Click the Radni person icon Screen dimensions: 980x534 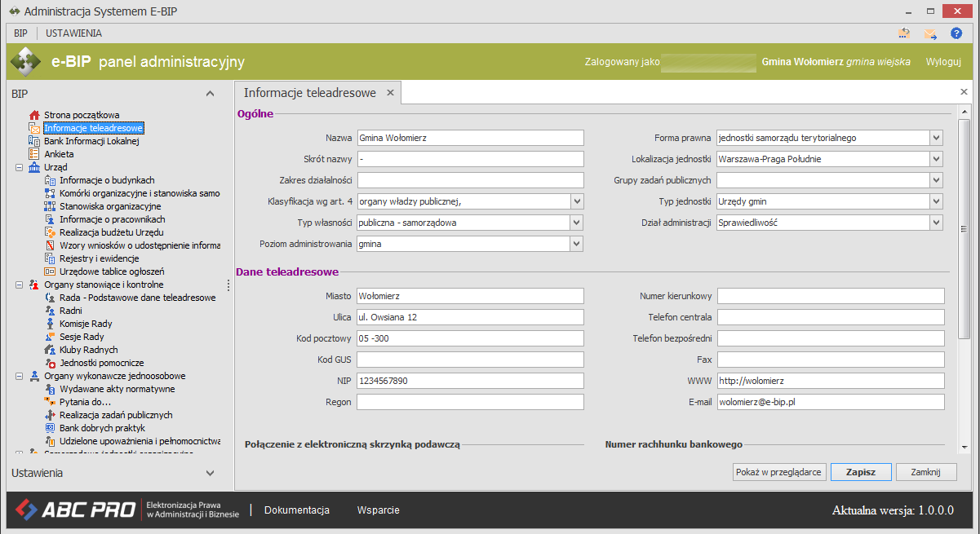click(50, 311)
